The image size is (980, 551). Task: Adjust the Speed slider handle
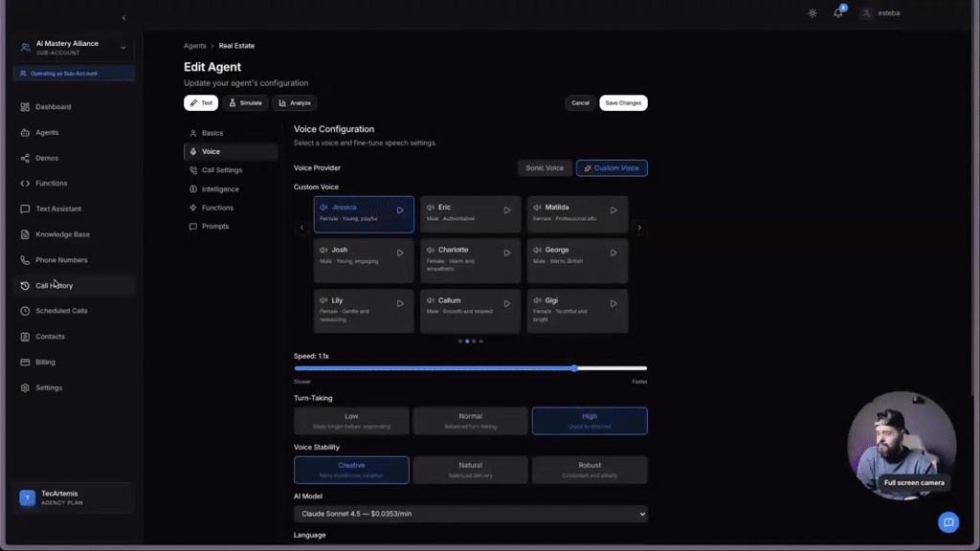[575, 367]
